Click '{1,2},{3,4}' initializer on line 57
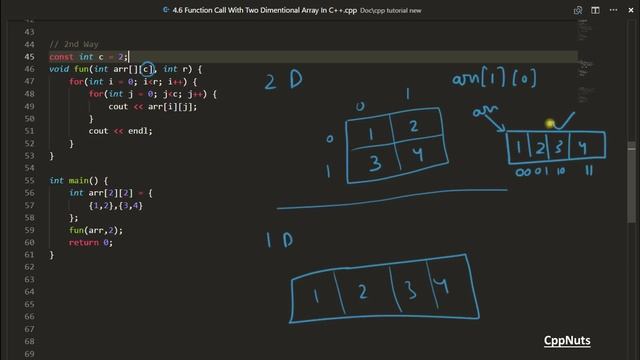The height and width of the screenshot is (360, 640). coord(116,205)
